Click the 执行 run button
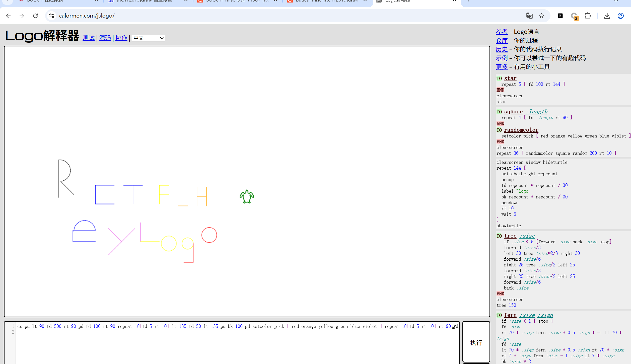The image size is (631, 364). click(476, 342)
